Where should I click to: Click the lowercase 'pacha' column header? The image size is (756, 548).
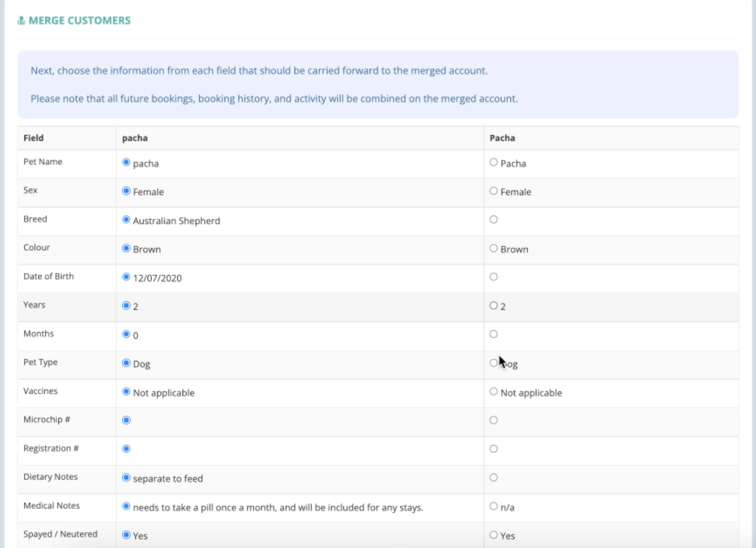coord(135,138)
